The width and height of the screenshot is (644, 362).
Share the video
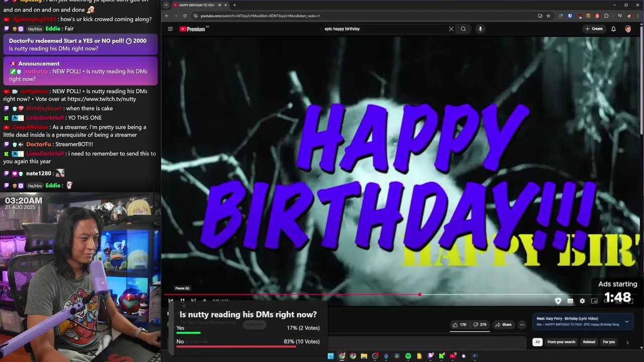tap(503, 325)
